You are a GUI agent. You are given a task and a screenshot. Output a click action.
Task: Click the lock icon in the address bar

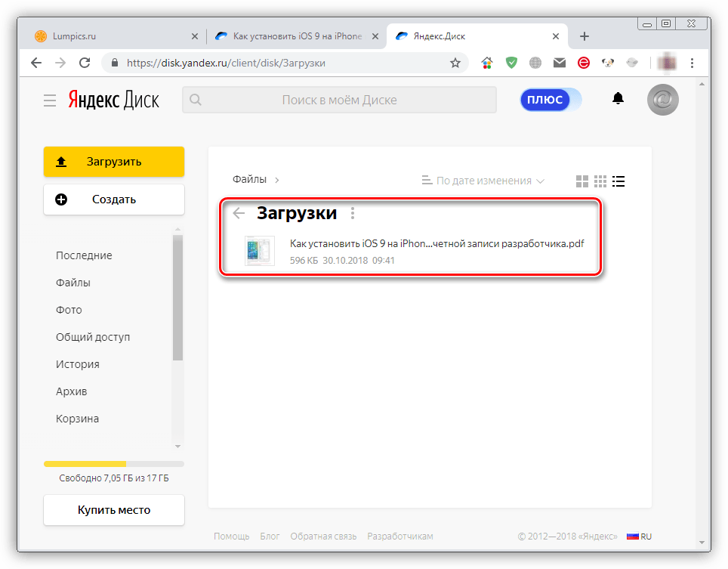[115, 63]
